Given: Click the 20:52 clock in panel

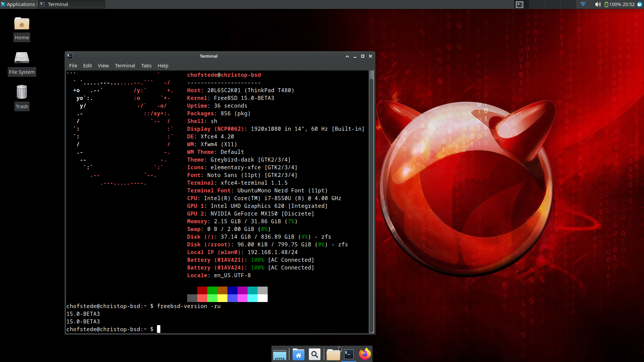Looking at the screenshot, I should tap(628, 4).
